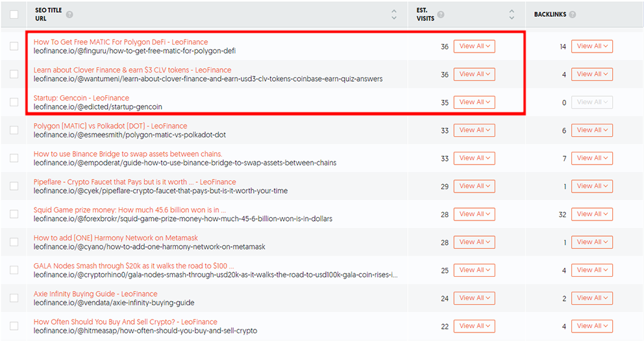Check the Startup: Gencoin row checkbox

14,102
